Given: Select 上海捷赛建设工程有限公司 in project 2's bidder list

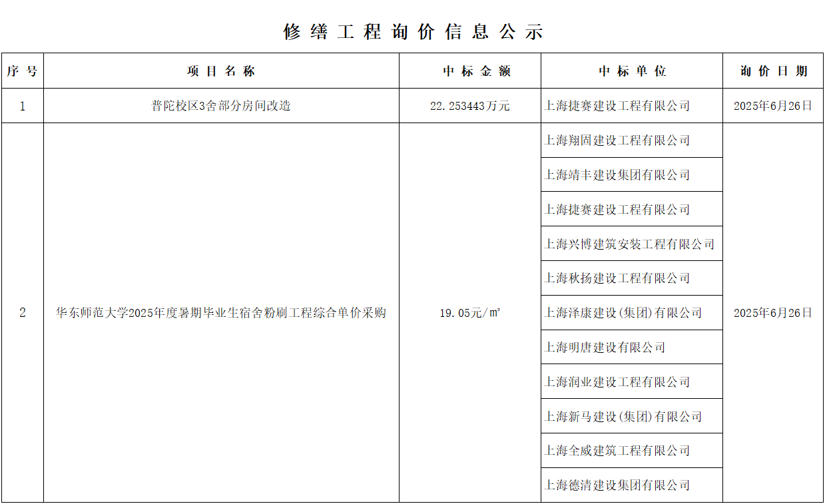Looking at the screenshot, I should 632,209.
